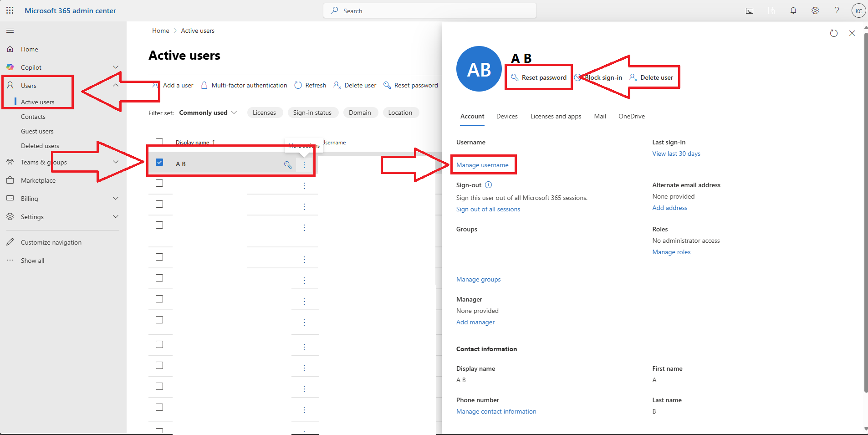868x435 pixels.
Task: Open More actions for user A B
Action: 304,164
